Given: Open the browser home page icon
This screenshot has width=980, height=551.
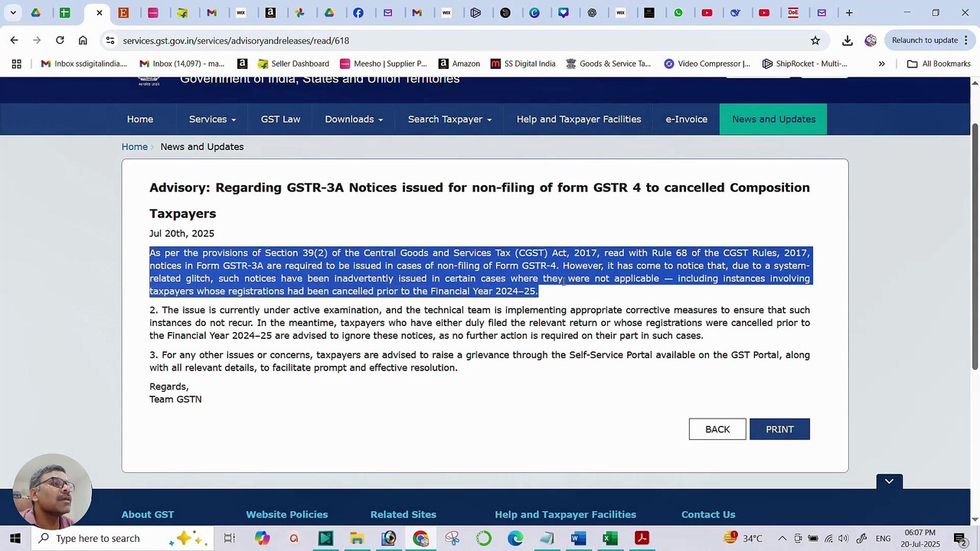Looking at the screenshot, I should 83,41.
